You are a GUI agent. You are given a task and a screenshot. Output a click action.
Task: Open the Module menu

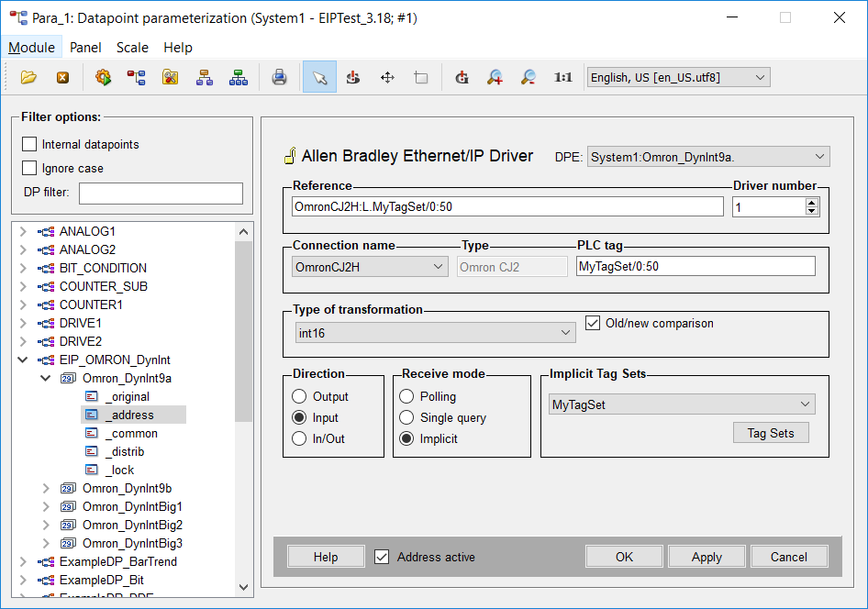(32, 48)
